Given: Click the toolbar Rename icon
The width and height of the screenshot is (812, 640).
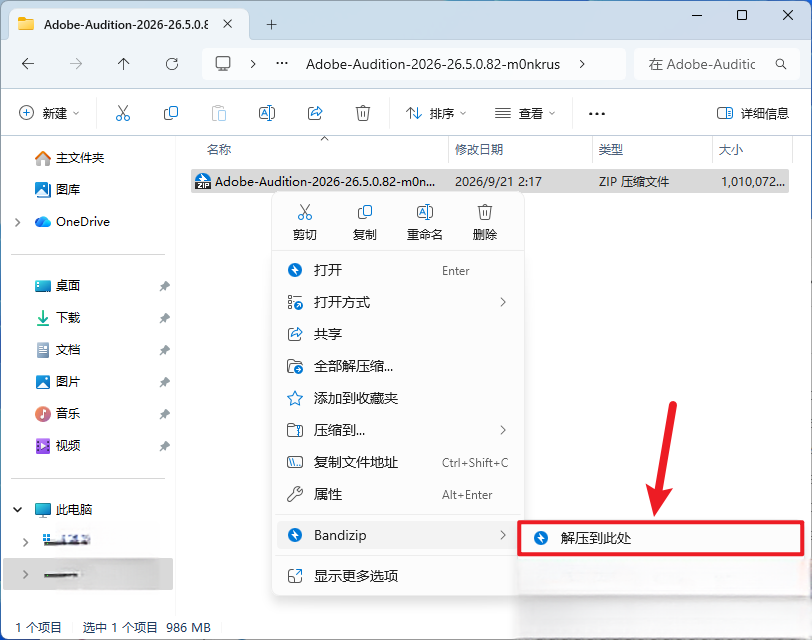Looking at the screenshot, I should click(x=267, y=113).
